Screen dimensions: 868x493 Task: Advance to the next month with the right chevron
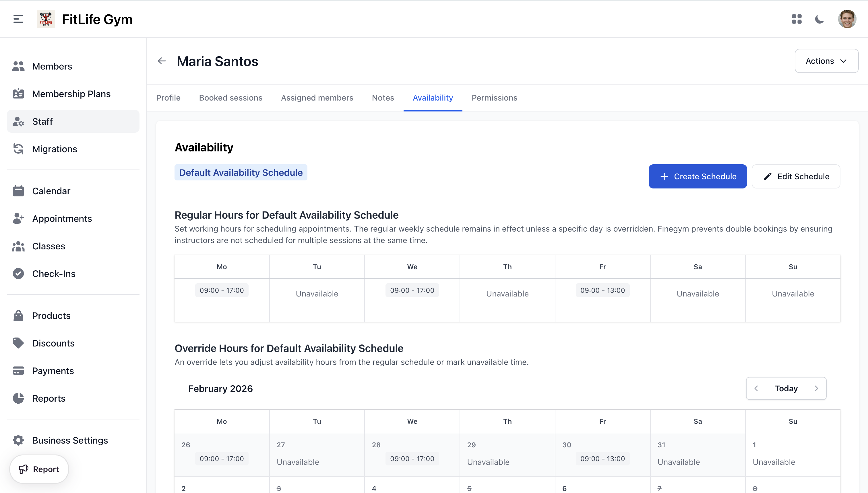(816, 388)
